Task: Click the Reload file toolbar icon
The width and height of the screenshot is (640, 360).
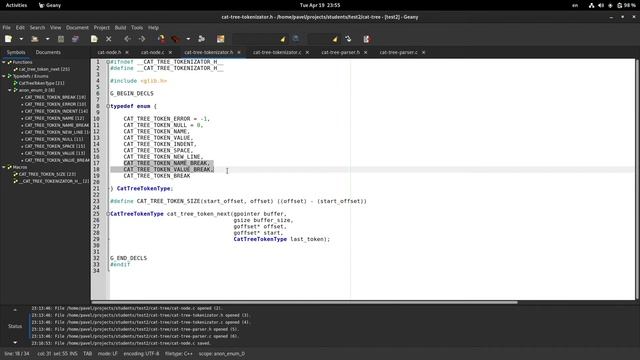Action: click(x=94, y=39)
